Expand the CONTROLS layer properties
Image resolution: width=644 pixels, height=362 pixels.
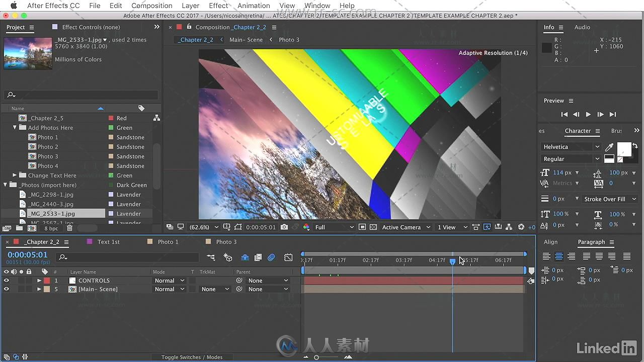(x=39, y=281)
